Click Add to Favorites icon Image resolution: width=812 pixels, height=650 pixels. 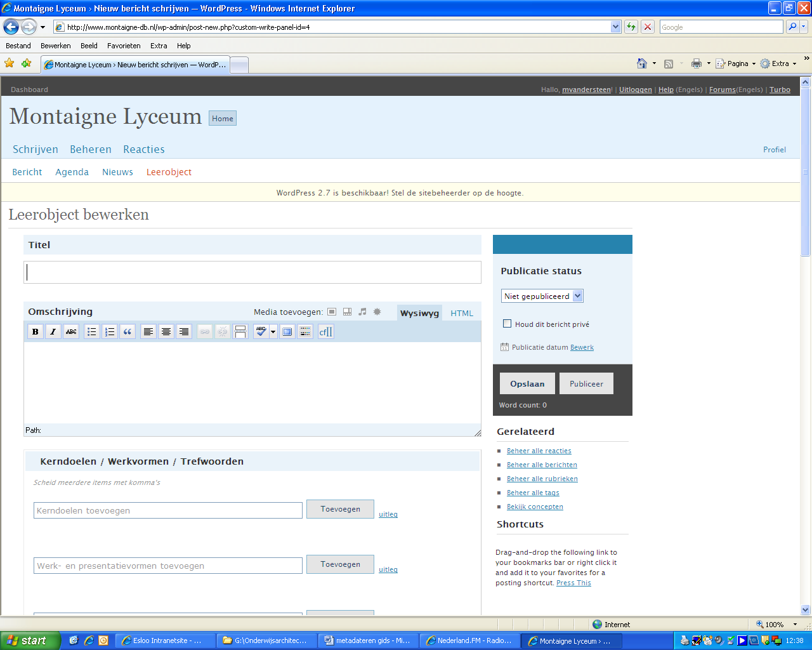pyautogui.click(x=26, y=63)
